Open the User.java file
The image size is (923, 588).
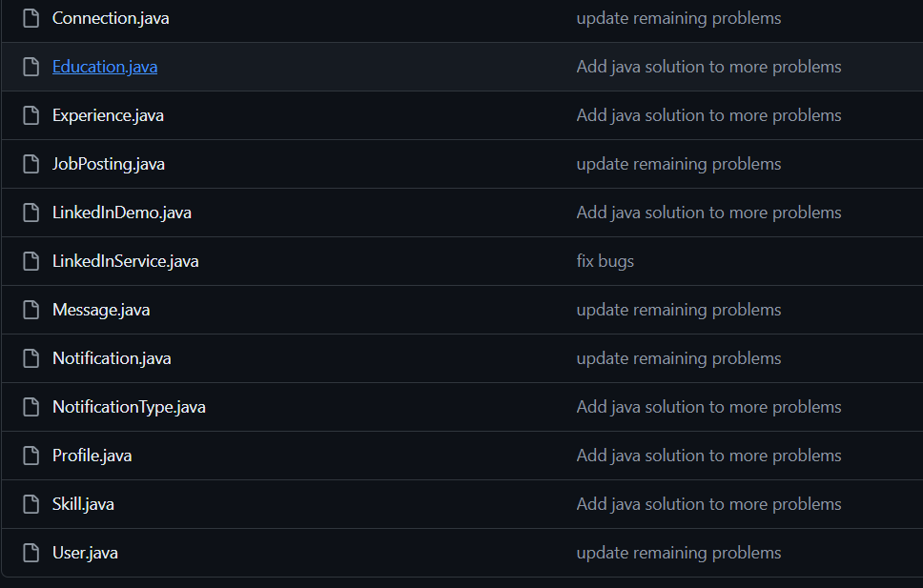tap(85, 553)
